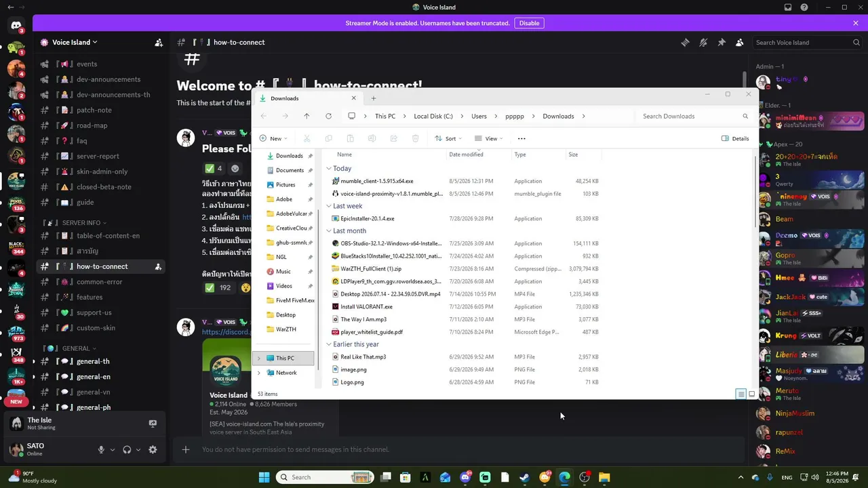Open See more options in Explorer toolbar
The image size is (868, 488).
coord(521,138)
